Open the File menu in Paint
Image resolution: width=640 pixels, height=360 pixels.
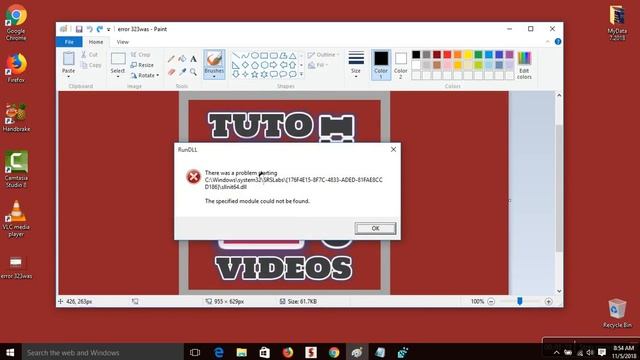click(x=69, y=42)
